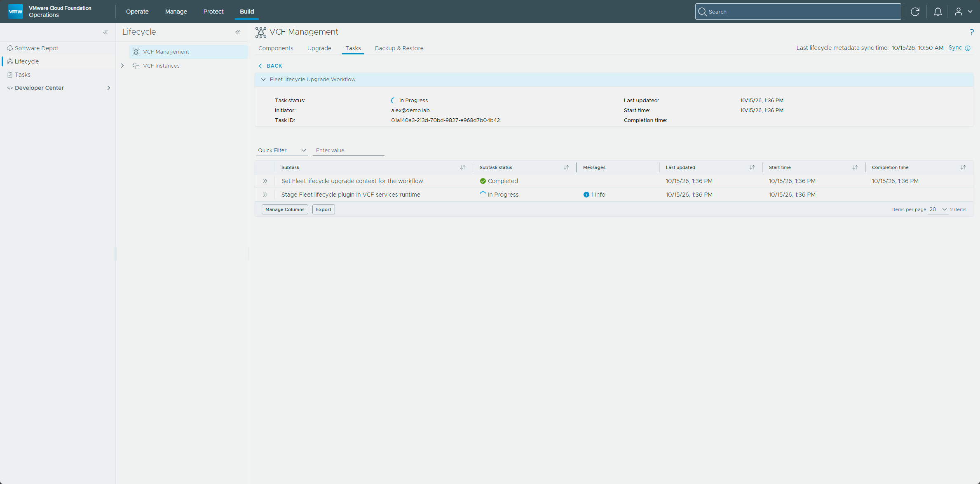Viewport: 980px width, 484px height.
Task: Sort by Subtask column
Action: pyautogui.click(x=463, y=167)
